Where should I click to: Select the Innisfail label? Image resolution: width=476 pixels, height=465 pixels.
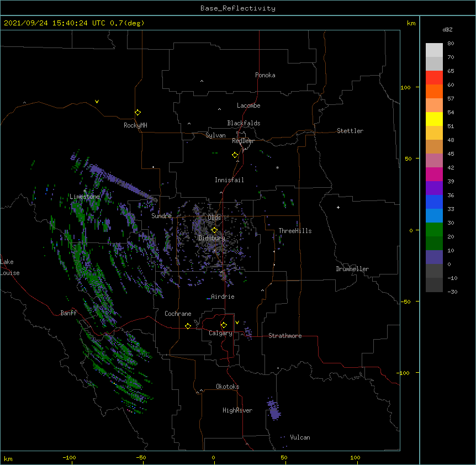[x=229, y=180]
